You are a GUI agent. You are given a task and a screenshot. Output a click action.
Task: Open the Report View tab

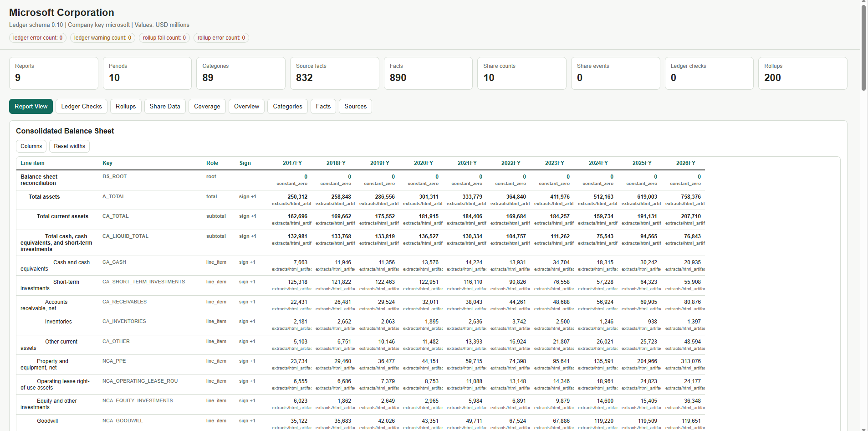coord(31,106)
